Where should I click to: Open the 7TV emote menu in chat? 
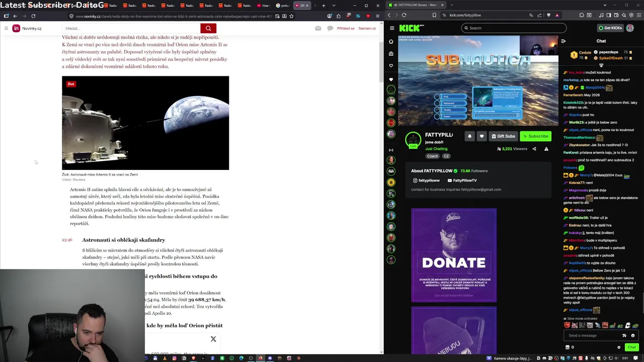(624, 335)
